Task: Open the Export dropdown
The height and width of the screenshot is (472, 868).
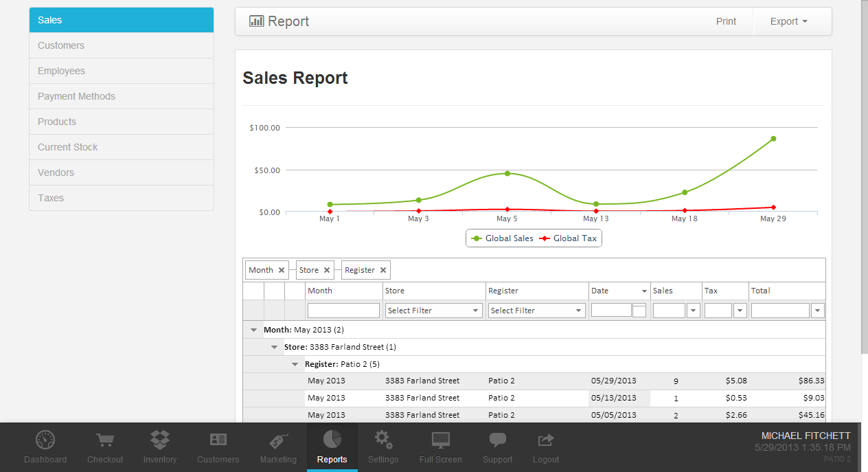Action: point(788,21)
